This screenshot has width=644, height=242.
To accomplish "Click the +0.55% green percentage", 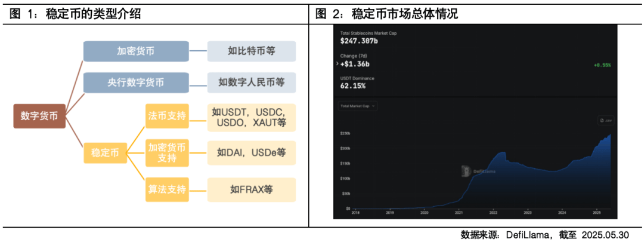I will [602, 65].
